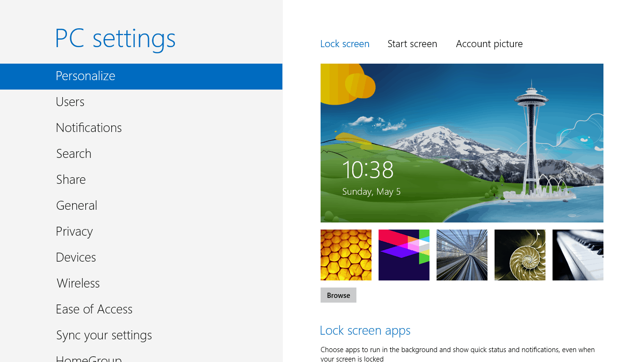Select the train tunnel lock screen image
The image size is (644, 362).
click(x=462, y=255)
